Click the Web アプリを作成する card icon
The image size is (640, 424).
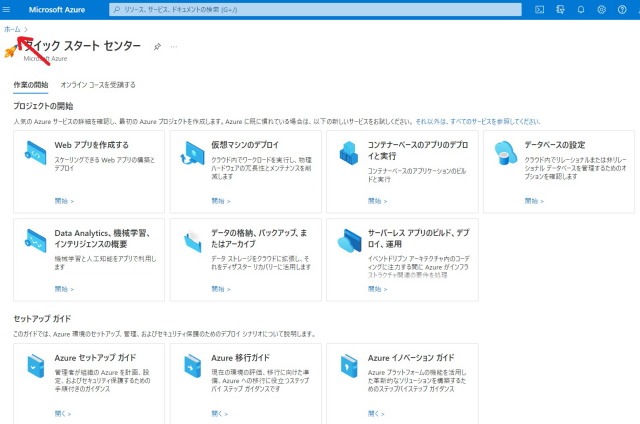coord(36,153)
